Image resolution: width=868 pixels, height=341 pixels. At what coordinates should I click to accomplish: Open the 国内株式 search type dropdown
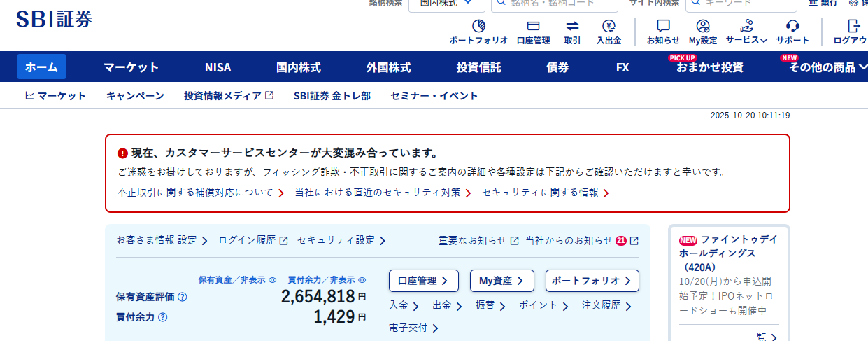click(447, 4)
